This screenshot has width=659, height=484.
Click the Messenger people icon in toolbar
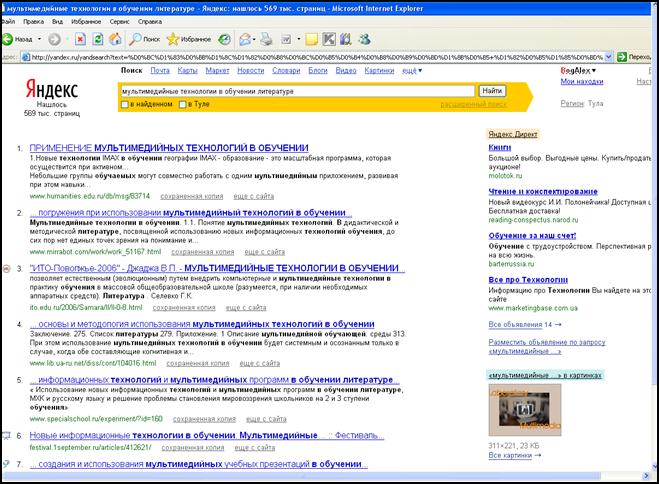click(x=364, y=39)
